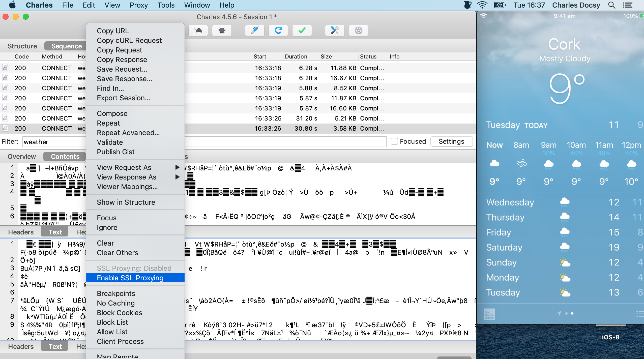Click the compose pen toolbar icon
This screenshot has width=644, height=359.
click(254, 31)
